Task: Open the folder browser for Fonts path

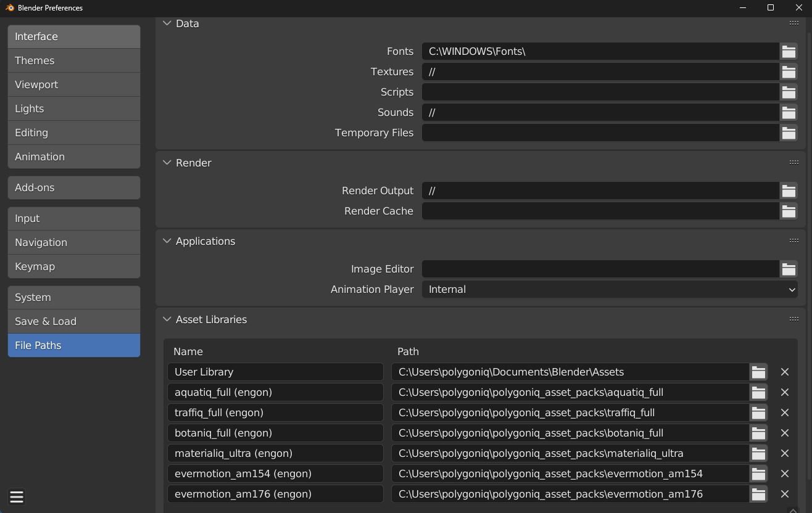Action: pyautogui.click(x=789, y=51)
